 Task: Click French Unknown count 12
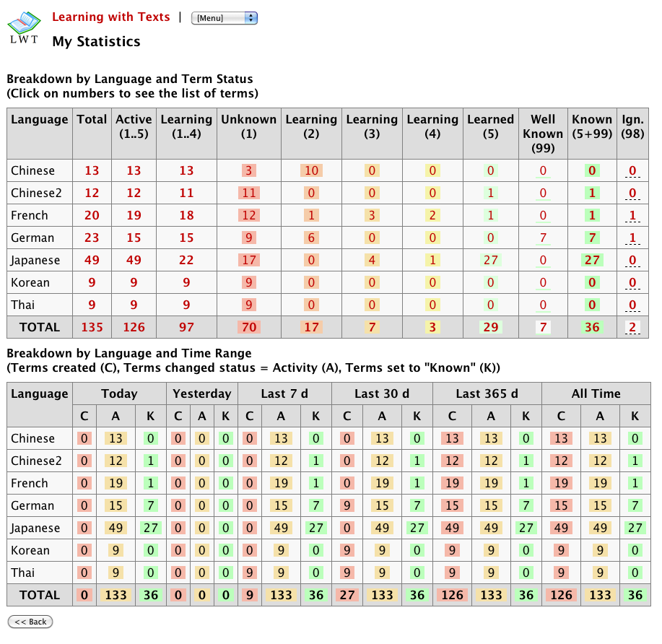point(248,216)
